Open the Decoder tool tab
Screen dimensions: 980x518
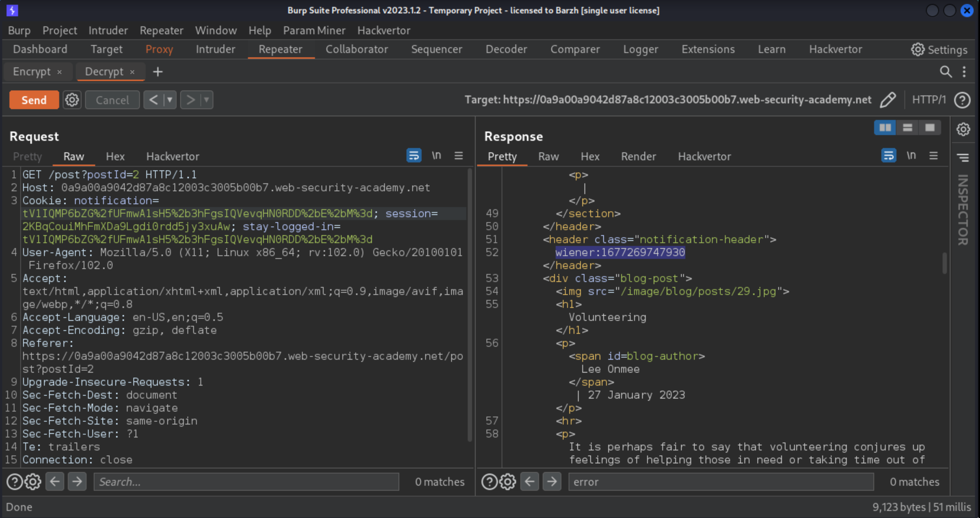tap(506, 49)
